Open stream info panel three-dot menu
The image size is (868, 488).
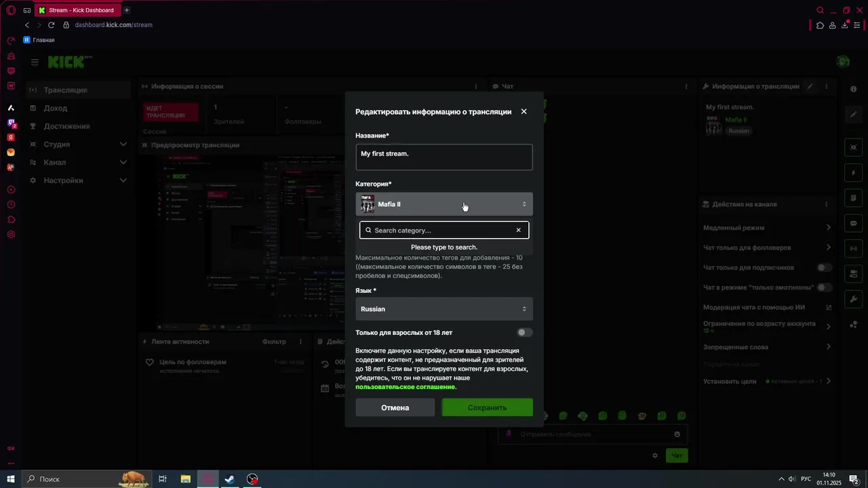[x=827, y=87]
